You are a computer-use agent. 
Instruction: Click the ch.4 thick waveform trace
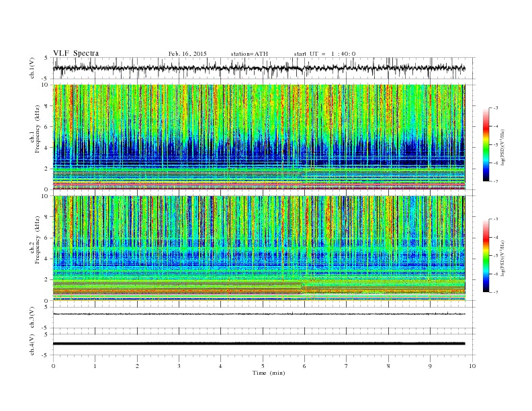[259, 344]
